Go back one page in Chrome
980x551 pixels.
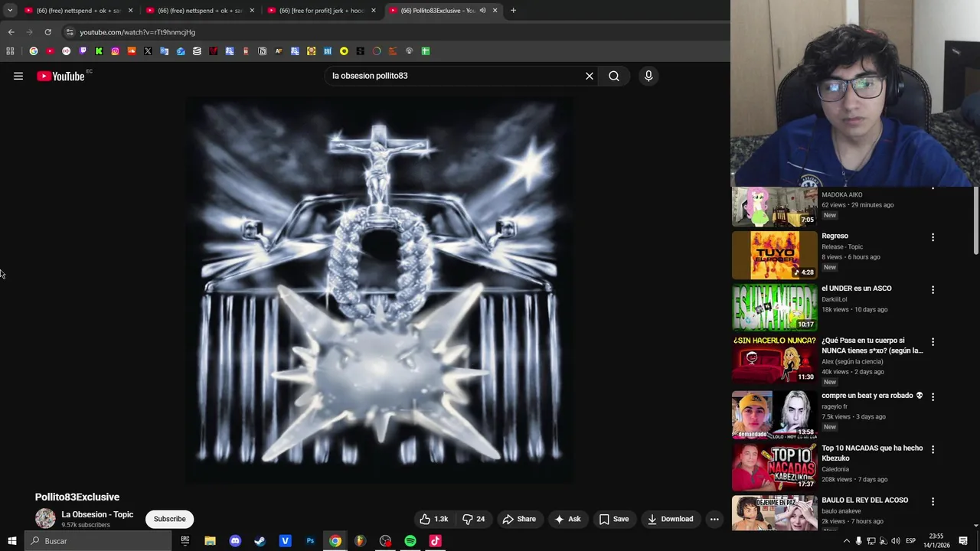[x=11, y=32]
